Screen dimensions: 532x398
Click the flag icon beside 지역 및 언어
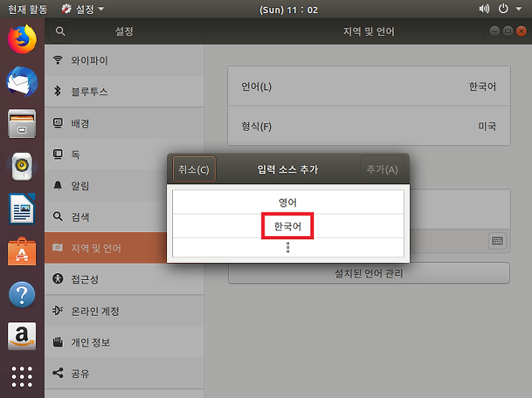(x=58, y=247)
